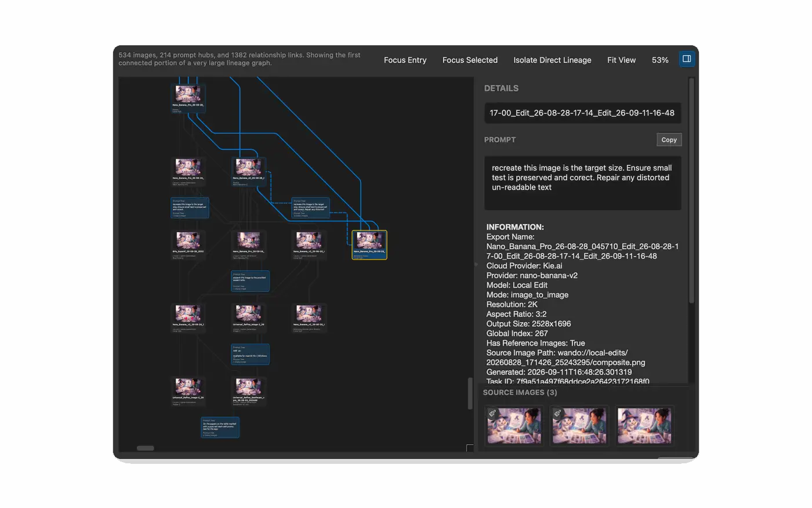812x508 pixels.
Task: Open the "On the papers on the table" prompt hub
Action: [x=220, y=427]
